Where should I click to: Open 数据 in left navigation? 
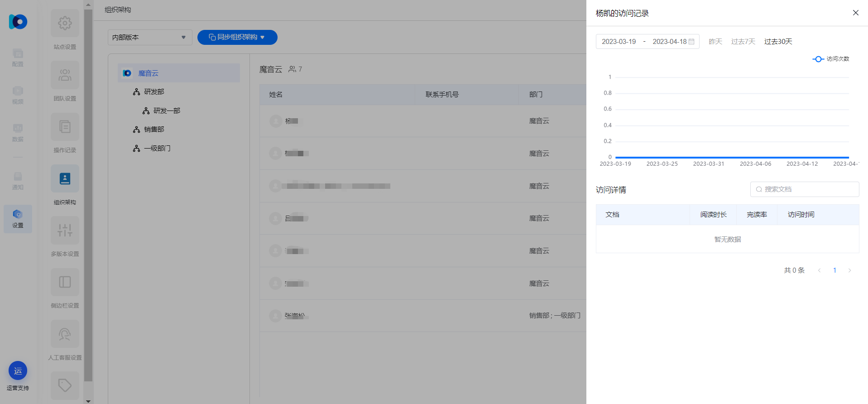point(18,133)
